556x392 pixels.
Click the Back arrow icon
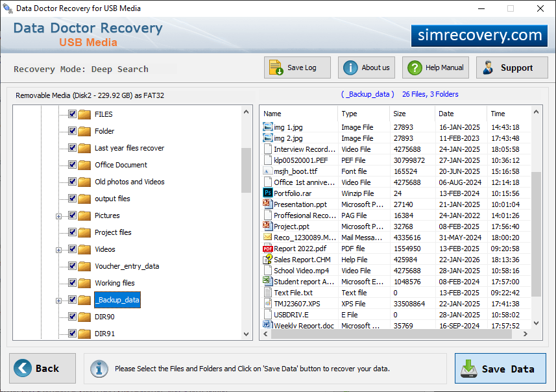tap(22, 368)
